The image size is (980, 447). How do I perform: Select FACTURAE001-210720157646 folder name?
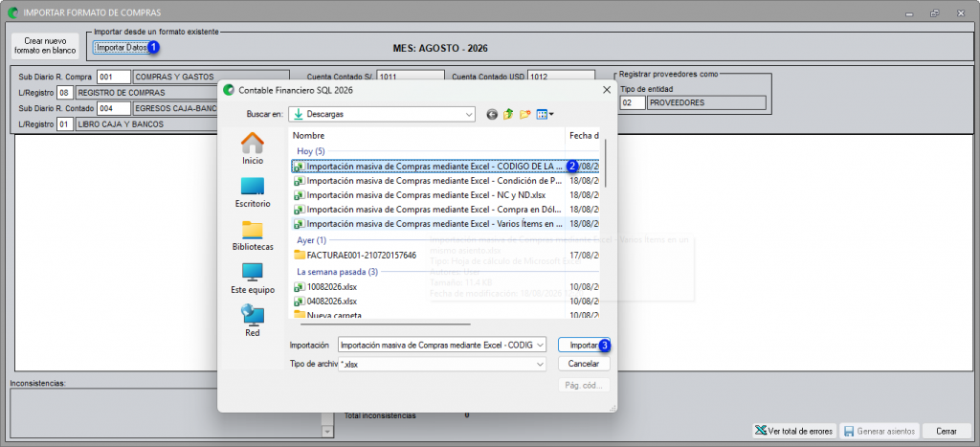(x=361, y=255)
